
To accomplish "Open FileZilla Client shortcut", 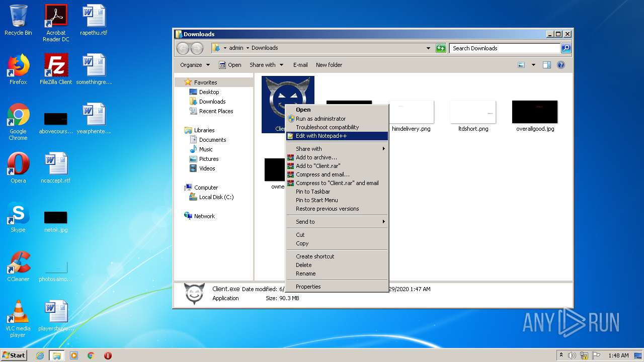I will (x=56, y=69).
